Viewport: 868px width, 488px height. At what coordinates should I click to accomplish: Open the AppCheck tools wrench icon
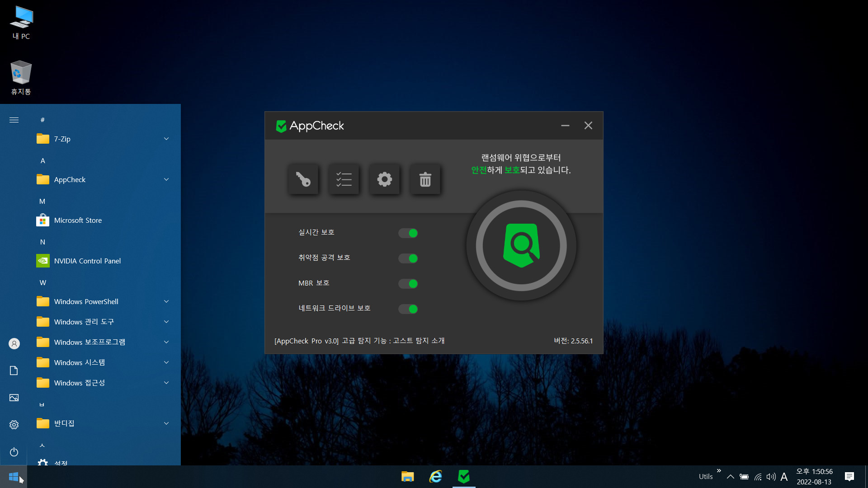point(303,179)
